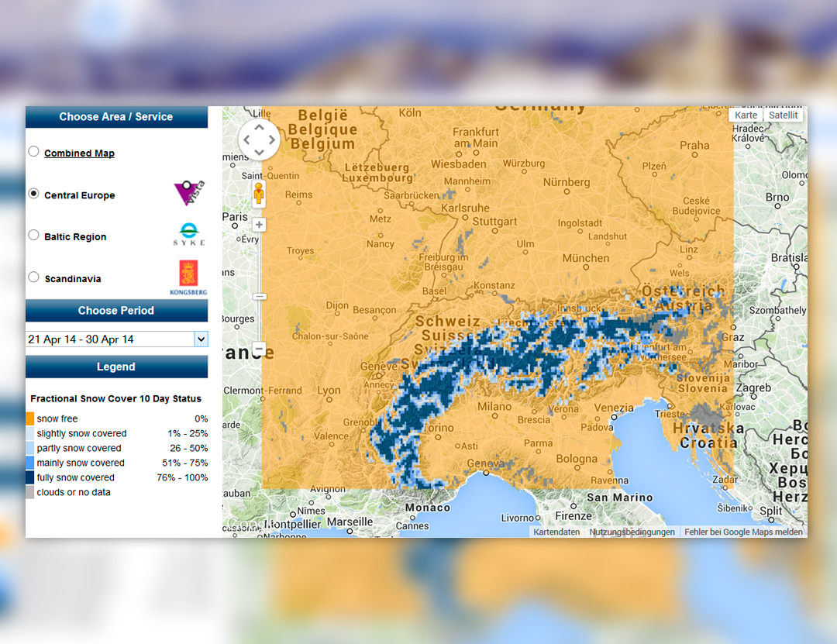
Task: Open the Combined Map link
Action: click(x=79, y=153)
